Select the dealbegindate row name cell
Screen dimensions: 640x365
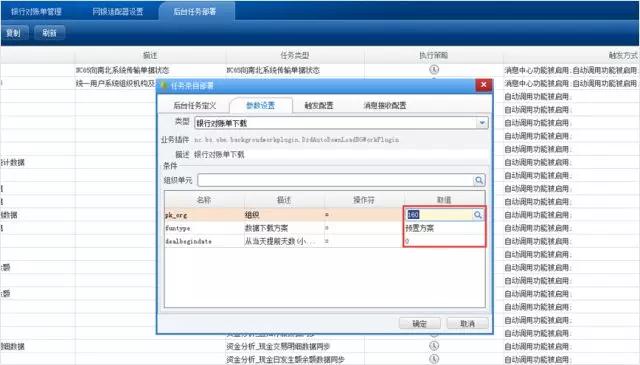(204, 241)
